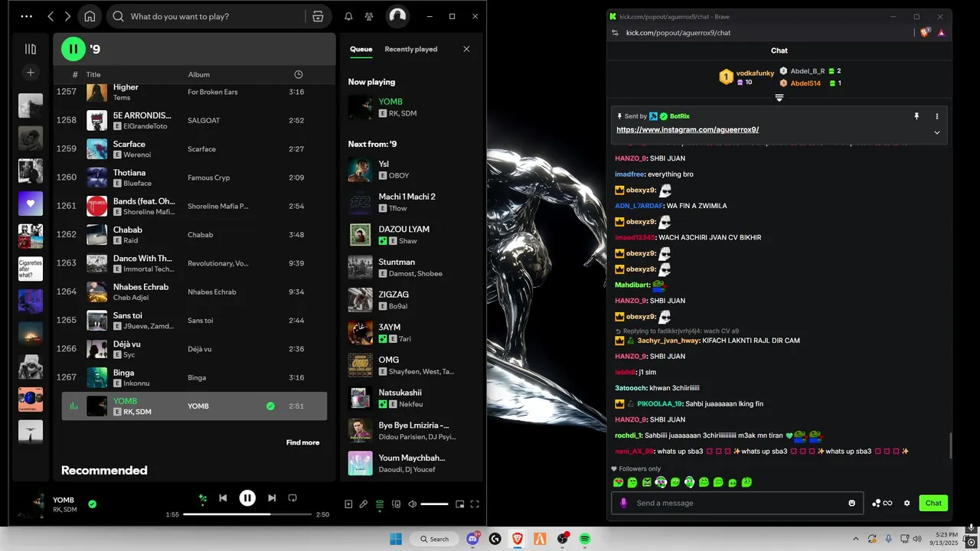This screenshot has width=980, height=551.
Task: Open Now Playing view icon
Action: pos(348,504)
